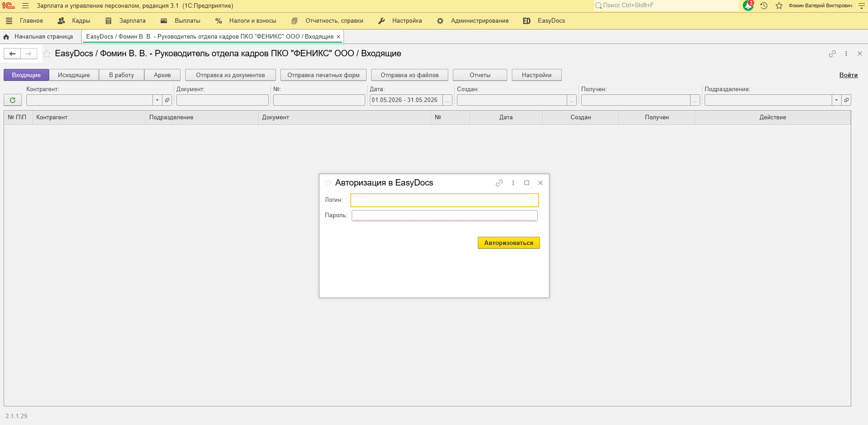Image resolution: width=868 pixels, height=425 pixels.
Task: Click the Войти link
Action: pos(848,75)
